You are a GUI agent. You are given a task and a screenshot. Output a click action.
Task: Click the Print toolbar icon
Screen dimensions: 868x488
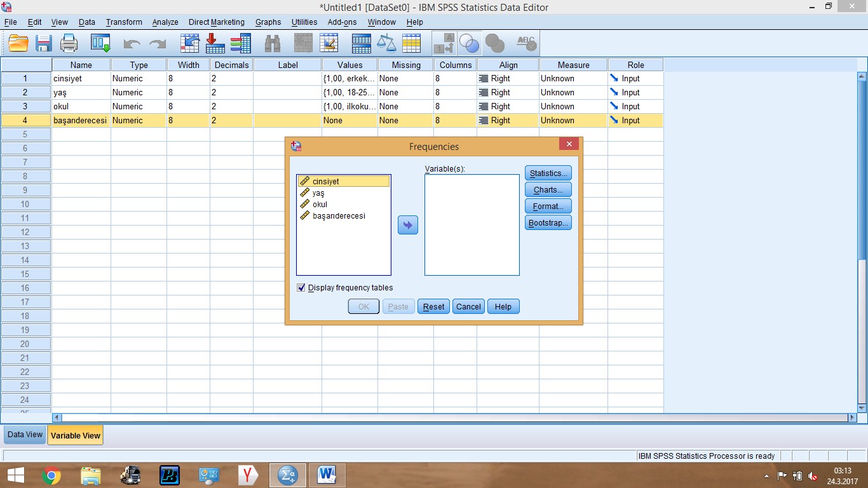[69, 43]
